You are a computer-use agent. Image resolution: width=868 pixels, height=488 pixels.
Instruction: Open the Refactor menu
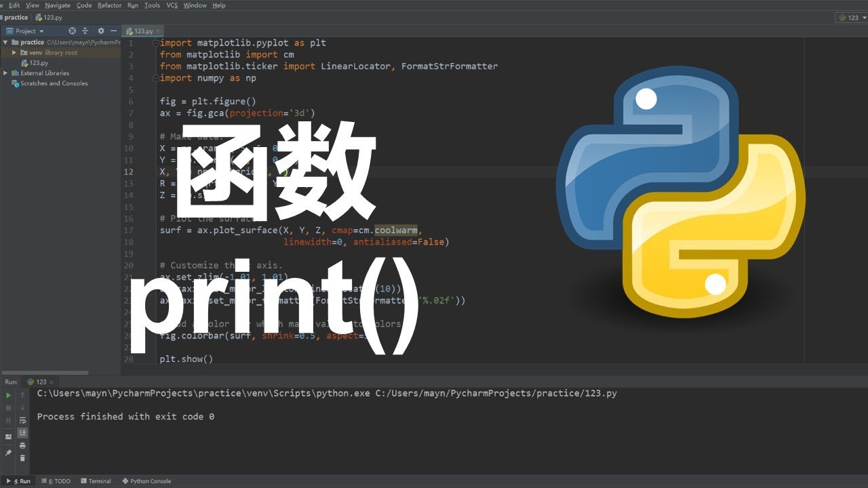click(x=109, y=5)
